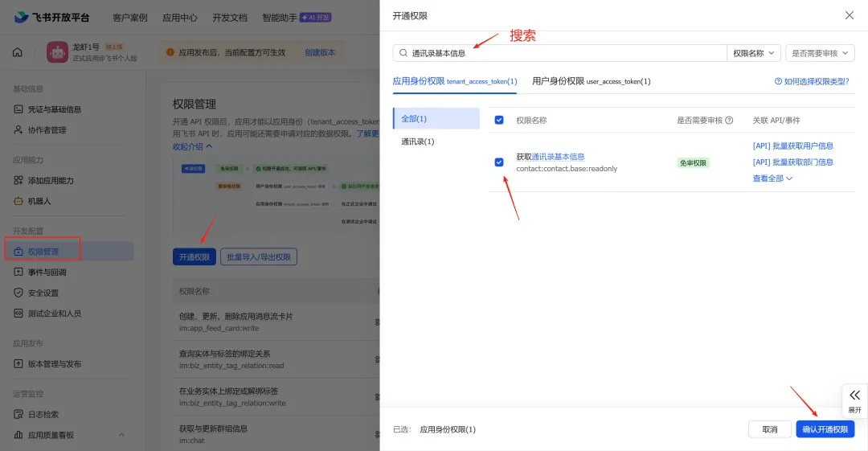Screen dimensions: 868x451
Task: Click the warning icon in the publish notice
Action: point(170,52)
